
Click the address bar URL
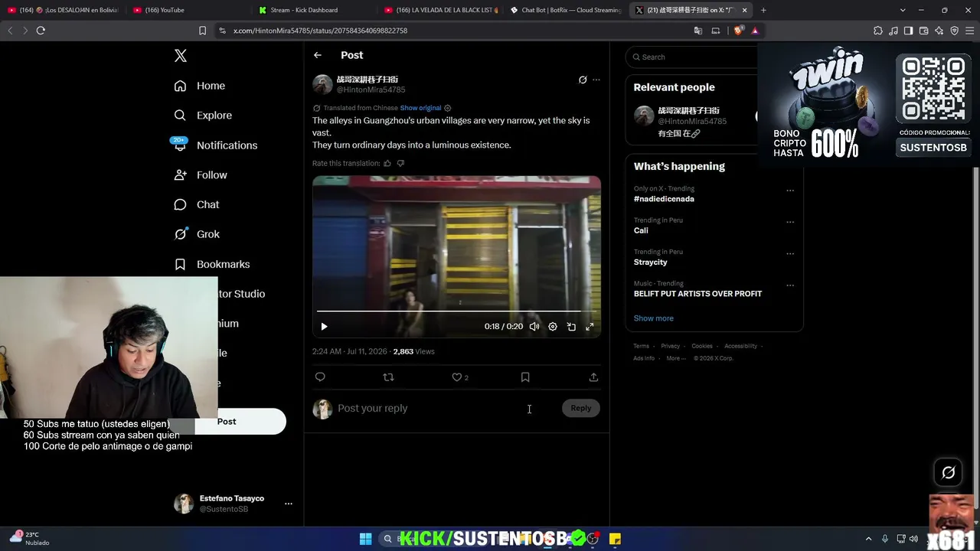pyautogui.click(x=320, y=31)
